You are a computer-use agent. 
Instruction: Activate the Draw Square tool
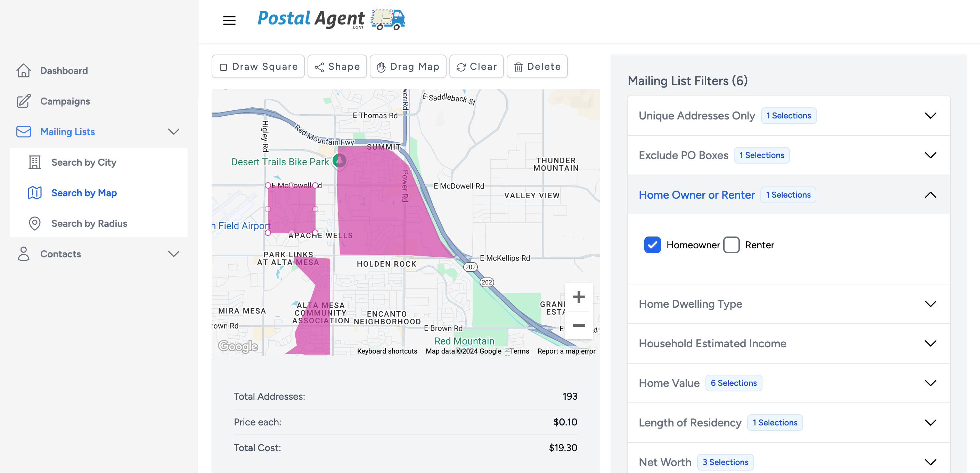pyautogui.click(x=258, y=67)
